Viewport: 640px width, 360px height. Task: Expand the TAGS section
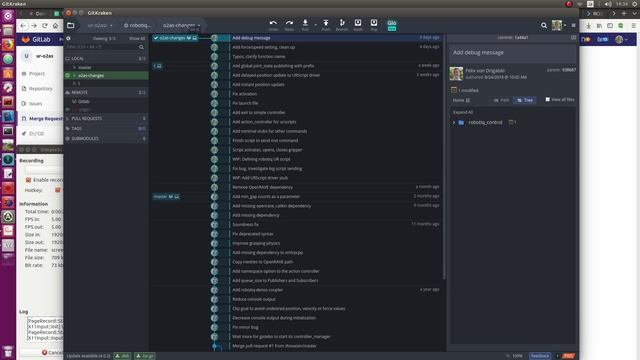[x=106, y=129]
